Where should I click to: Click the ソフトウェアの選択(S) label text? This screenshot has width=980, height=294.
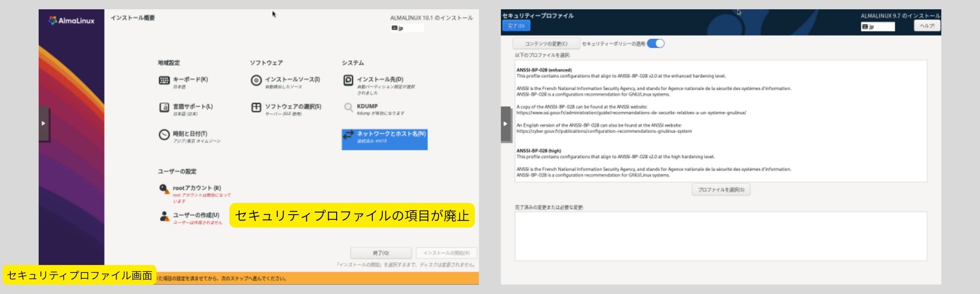[293, 106]
